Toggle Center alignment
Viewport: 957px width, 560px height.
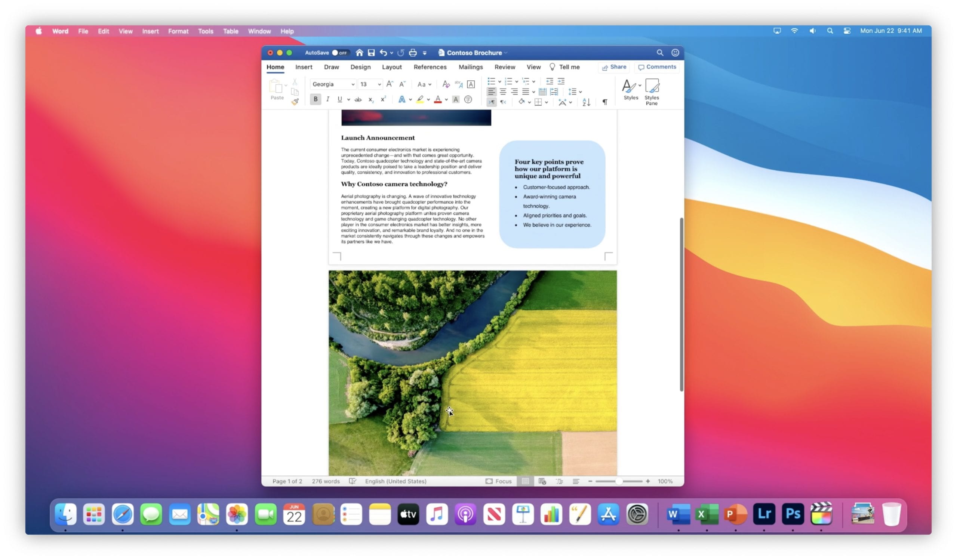pyautogui.click(x=503, y=92)
